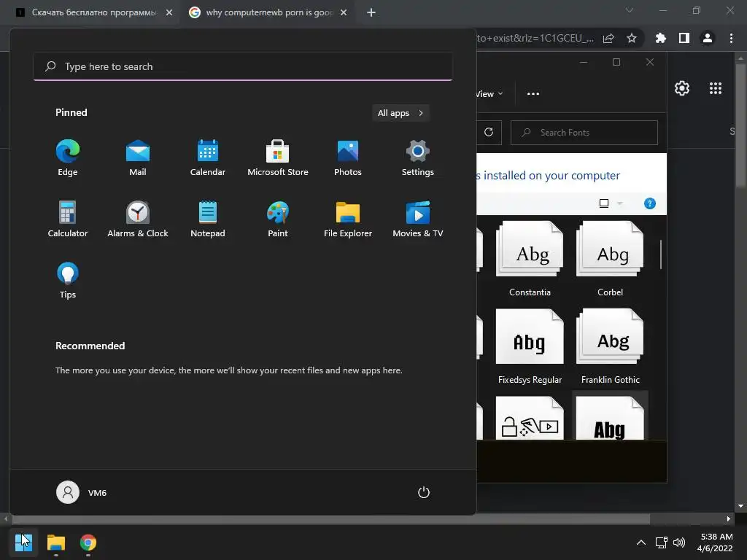Open Google settings gear
Viewport: 747px width, 560px height.
click(x=682, y=88)
